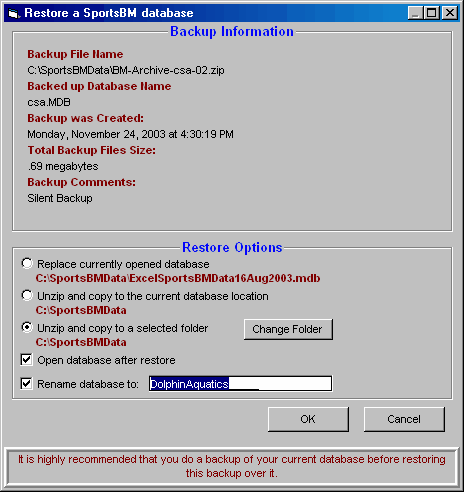Click the csa.MDB database name text
Screen dimensions: 464x492
[x=49, y=102]
